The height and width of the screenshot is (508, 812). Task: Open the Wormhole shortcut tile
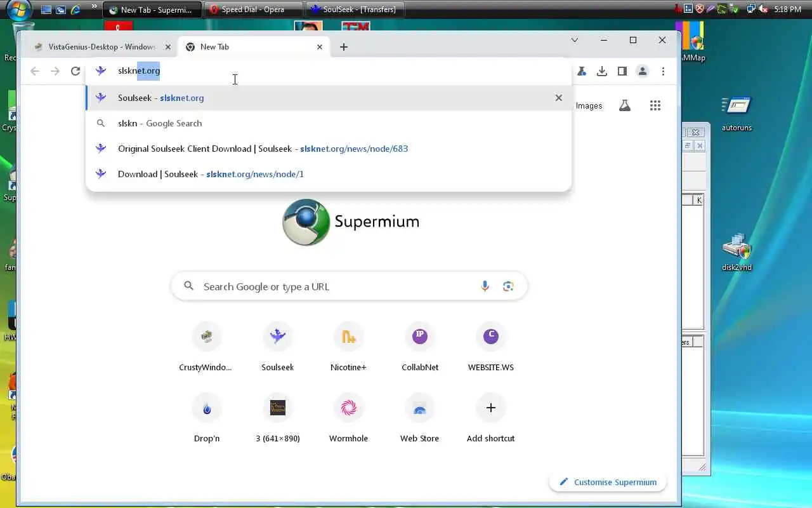tap(348, 418)
